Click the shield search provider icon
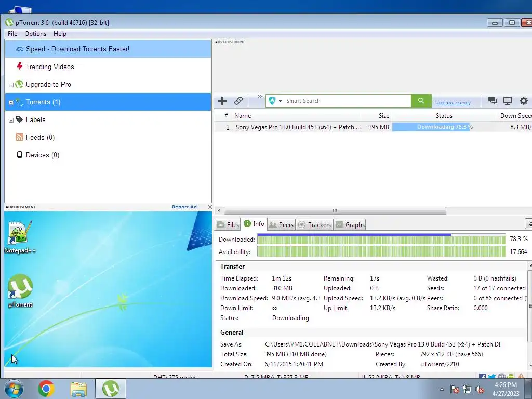Viewport: 532px width, 399px height. point(272,101)
